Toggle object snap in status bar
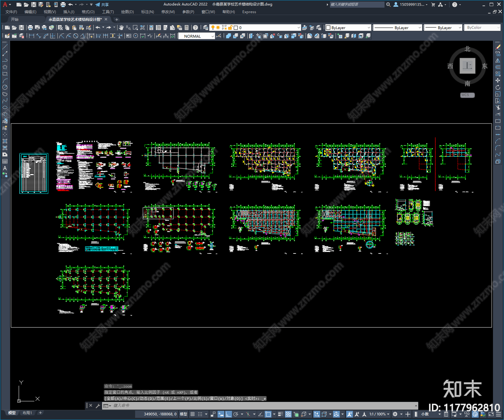The height and width of the screenshot is (420, 504). click(x=268, y=414)
